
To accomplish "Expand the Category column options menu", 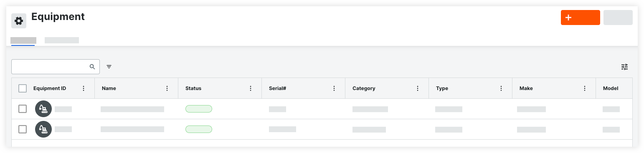I will (418, 88).
